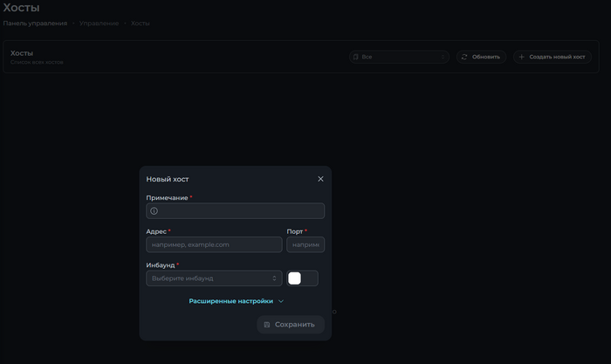The width and height of the screenshot is (611, 364).
Task: Click the Обновить button
Action: [481, 57]
